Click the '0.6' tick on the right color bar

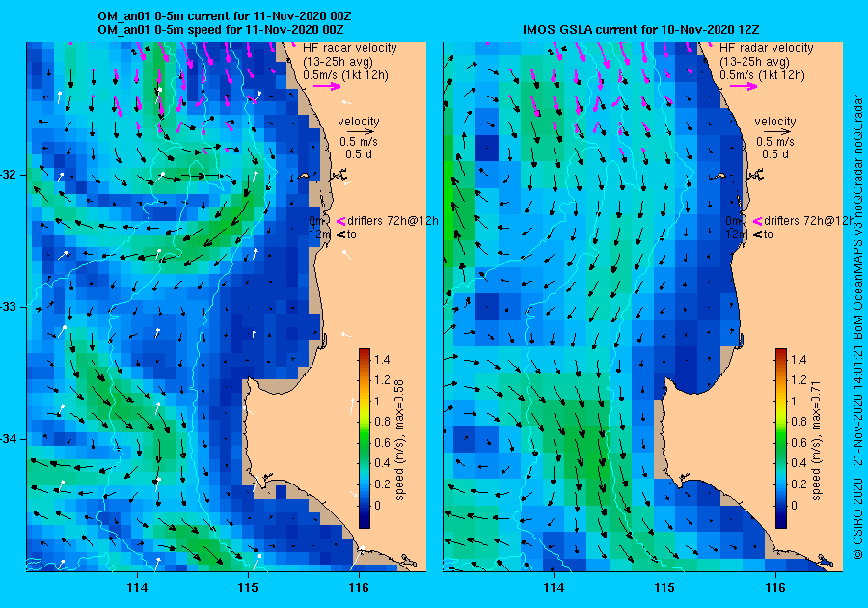[799, 442]
